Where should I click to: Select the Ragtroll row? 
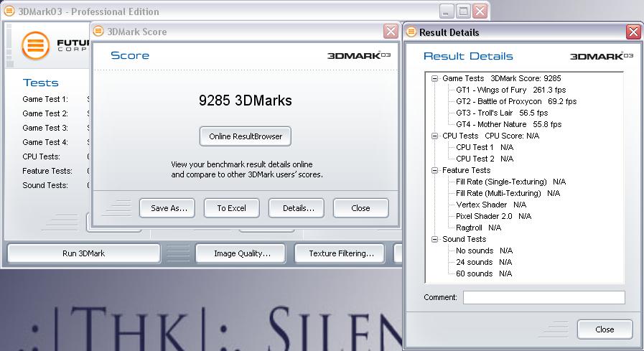tap(478, 228)
